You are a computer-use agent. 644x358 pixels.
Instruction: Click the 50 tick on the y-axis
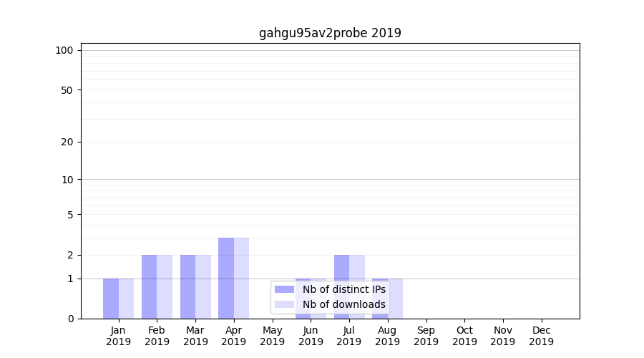click(x=67, y=90)
